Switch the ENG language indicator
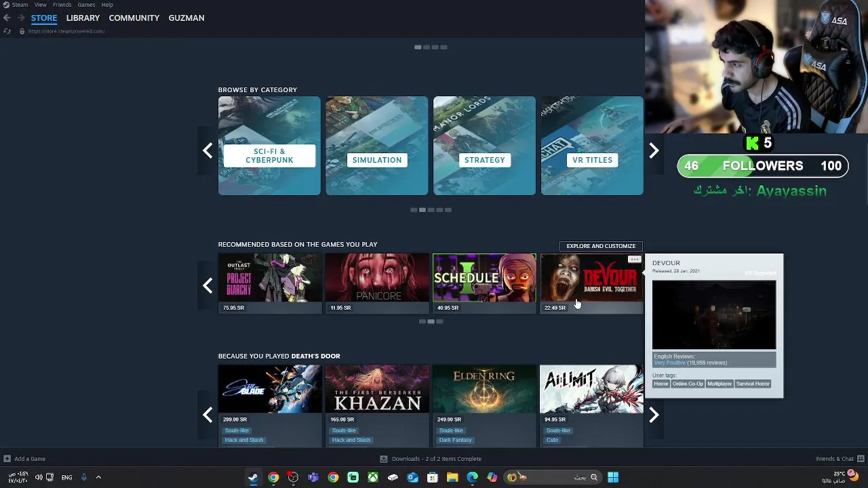 point(66,477)
